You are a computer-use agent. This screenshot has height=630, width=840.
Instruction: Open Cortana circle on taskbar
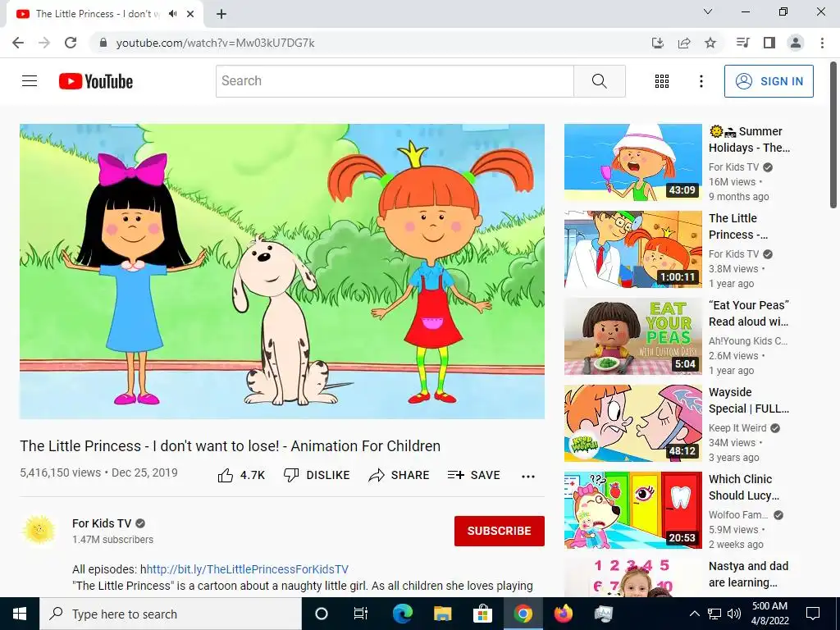(x=322, y=614)
